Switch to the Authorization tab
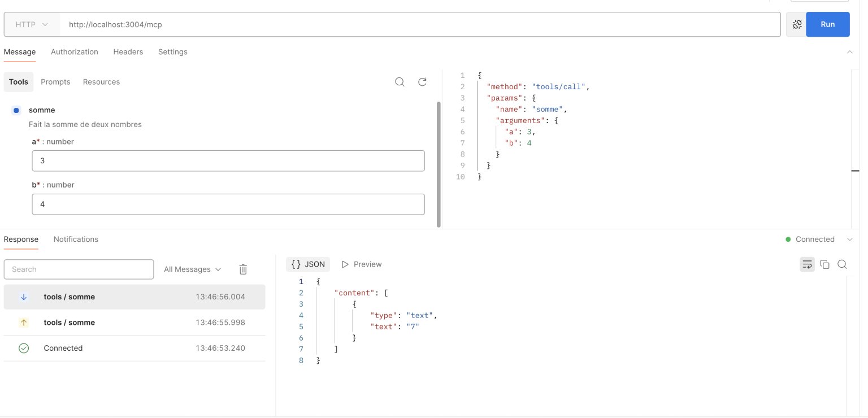 coord(75,52)
